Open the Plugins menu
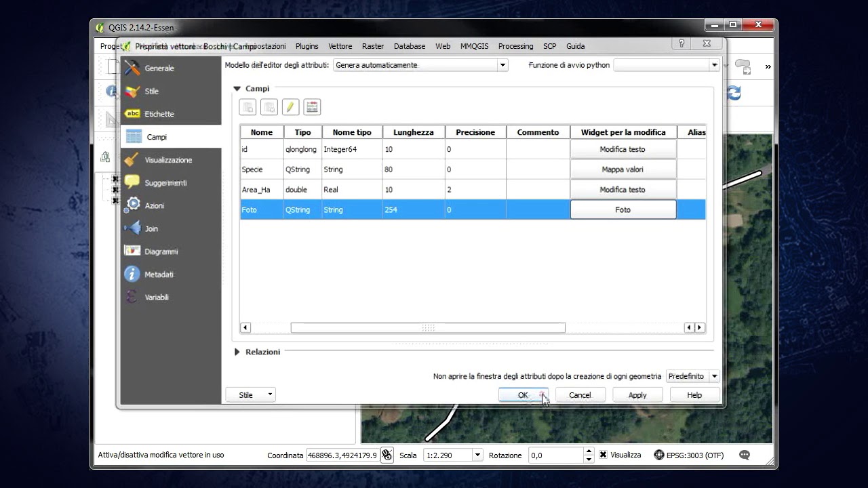 click(x=307, y=46)
